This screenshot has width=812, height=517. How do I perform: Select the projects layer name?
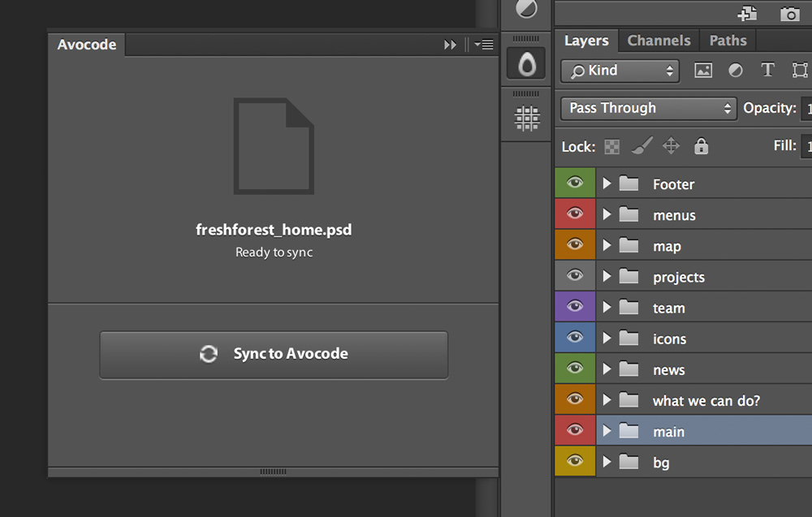(679, 278)
